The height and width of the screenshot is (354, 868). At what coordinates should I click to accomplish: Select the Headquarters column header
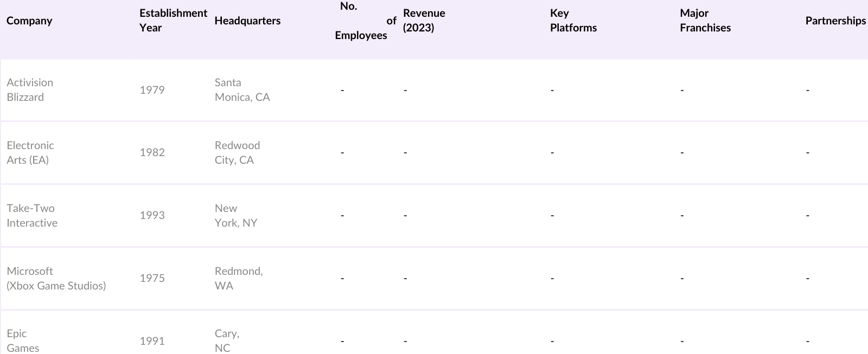tap(247, 21)
